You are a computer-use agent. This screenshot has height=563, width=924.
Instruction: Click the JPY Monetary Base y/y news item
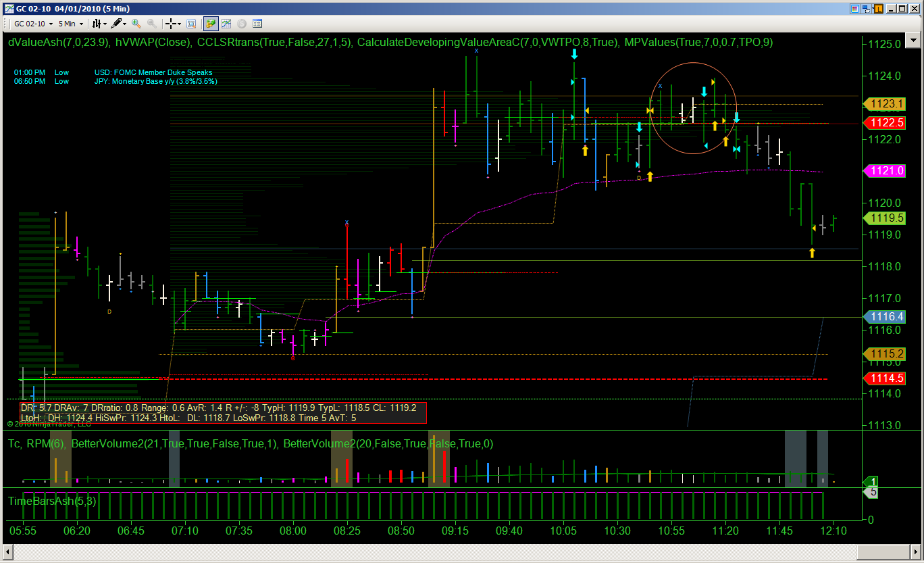(155, 81)
